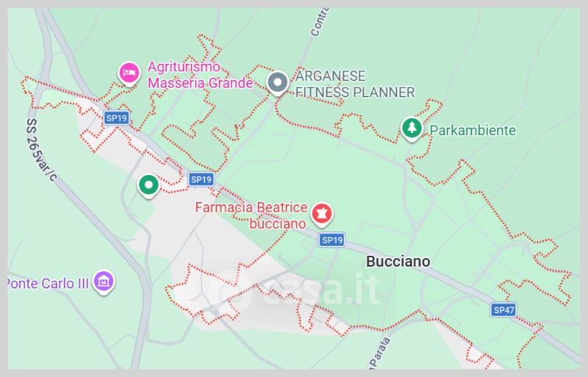The image size is (588, 377).
Task: Select the gray Arganese Fitness Planner pin
Action: tap(278, 83)
